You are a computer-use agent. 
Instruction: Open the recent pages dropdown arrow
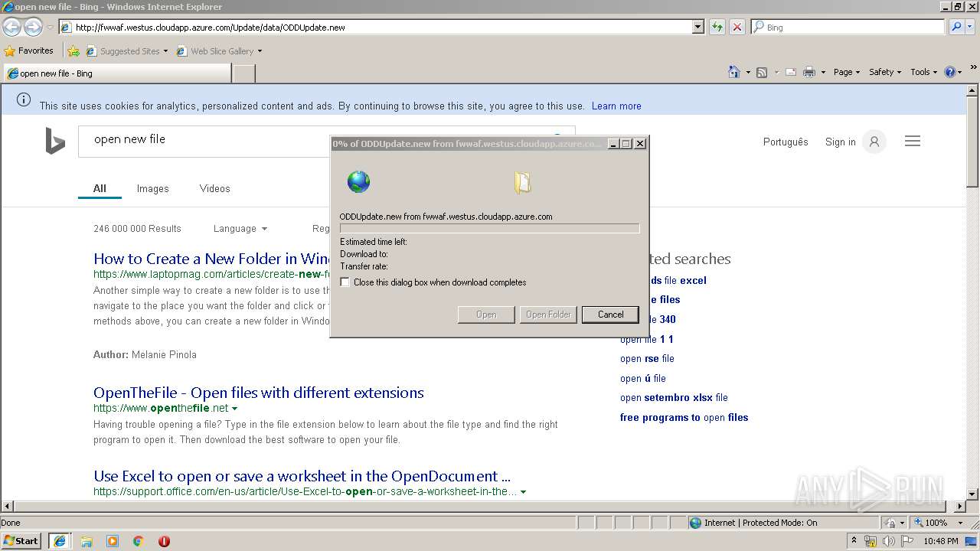pyautogui.click(x=50, y=27)
